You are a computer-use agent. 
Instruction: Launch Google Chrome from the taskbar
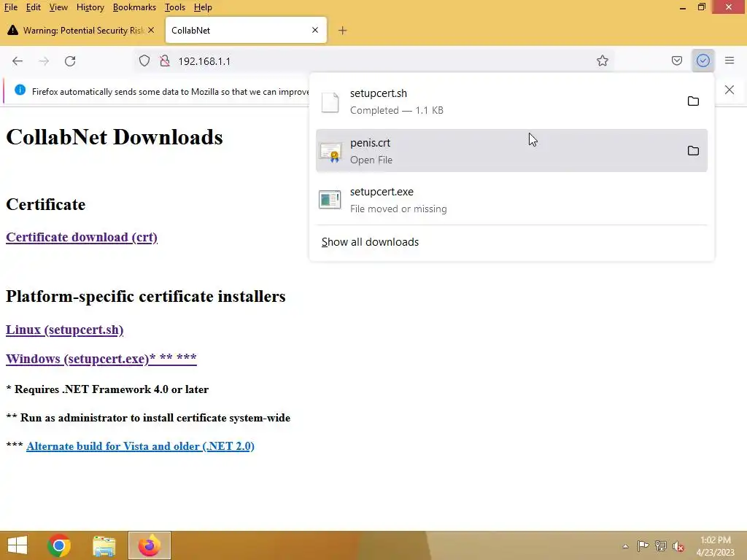click(59, 545)
